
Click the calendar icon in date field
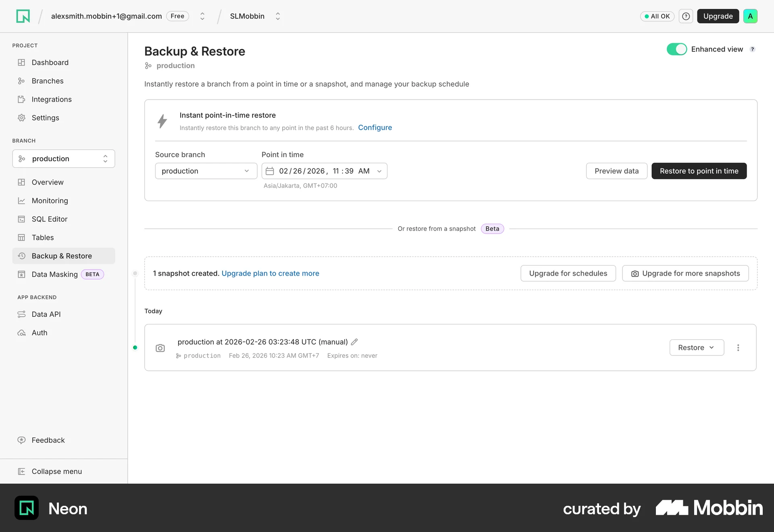click(x=270, y=171)
